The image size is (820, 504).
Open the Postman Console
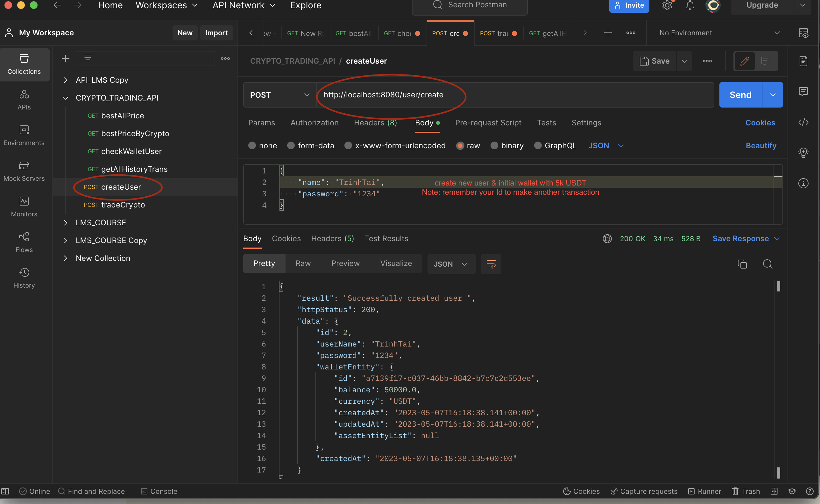pos(159,491)
